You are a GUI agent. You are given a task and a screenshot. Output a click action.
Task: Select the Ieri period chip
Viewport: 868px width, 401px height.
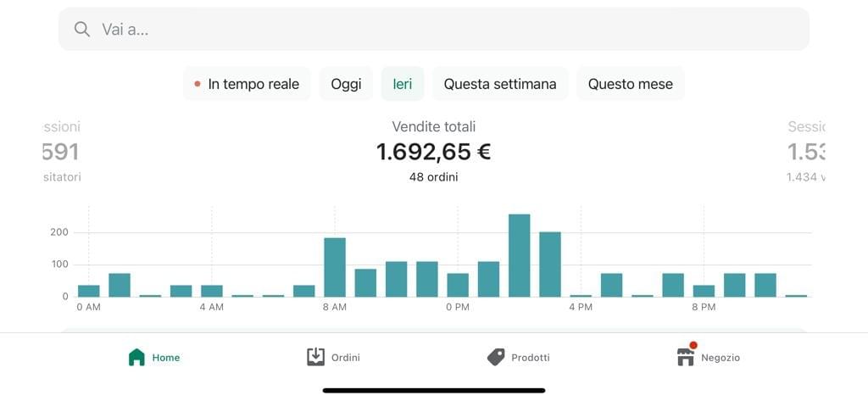(x=403, y=84)
